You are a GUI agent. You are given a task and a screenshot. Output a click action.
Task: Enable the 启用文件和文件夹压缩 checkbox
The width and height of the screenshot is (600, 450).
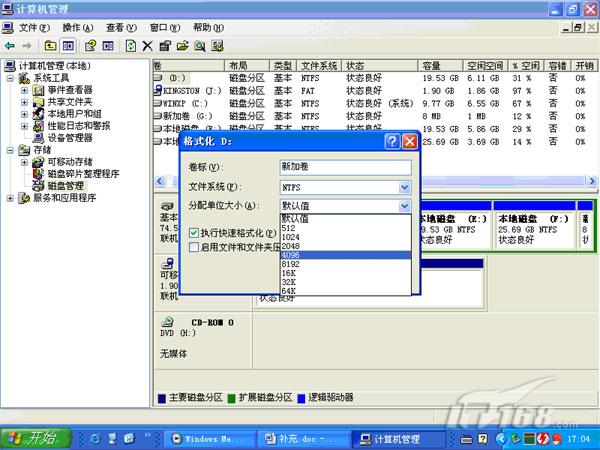(x=193, y=246)
